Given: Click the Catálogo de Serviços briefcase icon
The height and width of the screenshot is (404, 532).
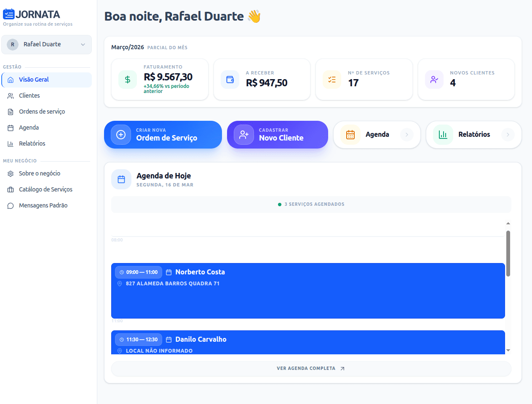Looking at the screenshot, I should point(10,189).
